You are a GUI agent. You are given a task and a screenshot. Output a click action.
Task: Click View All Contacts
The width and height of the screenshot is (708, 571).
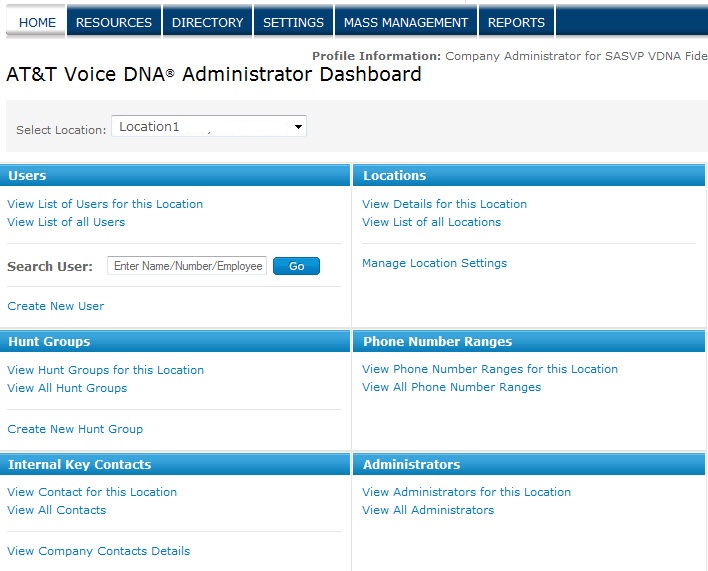(56, 510)
